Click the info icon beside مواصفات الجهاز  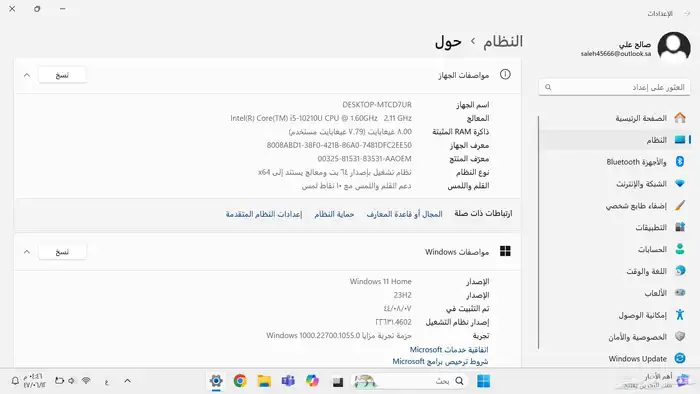[x=505, y=75]
